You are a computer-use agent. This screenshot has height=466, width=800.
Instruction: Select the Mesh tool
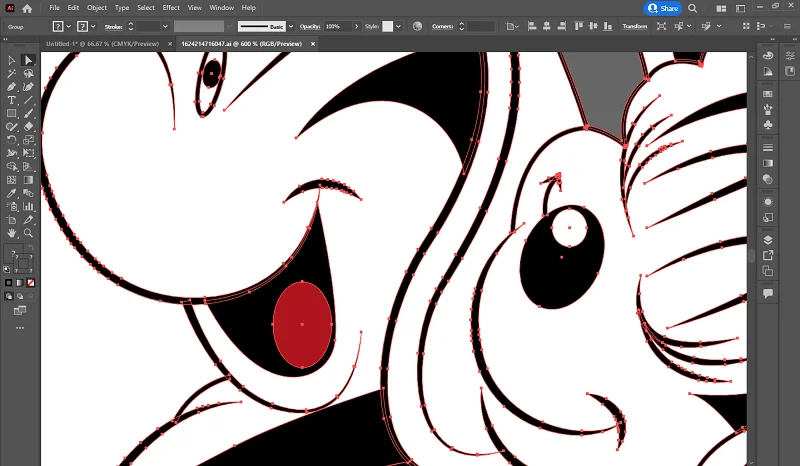11,180
